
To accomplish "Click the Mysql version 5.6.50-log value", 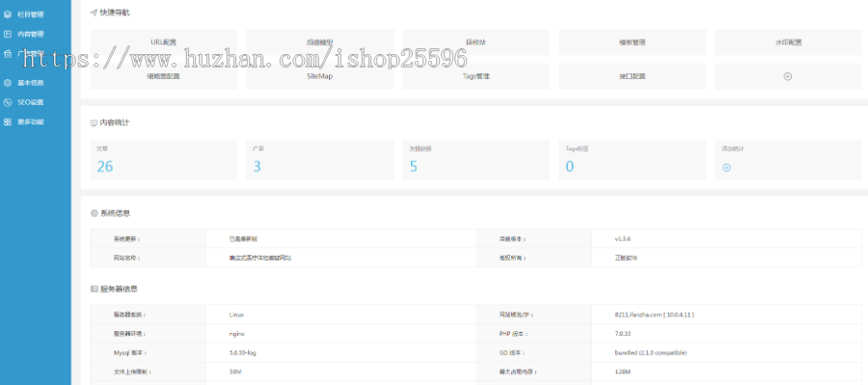I will coord(242,353).
